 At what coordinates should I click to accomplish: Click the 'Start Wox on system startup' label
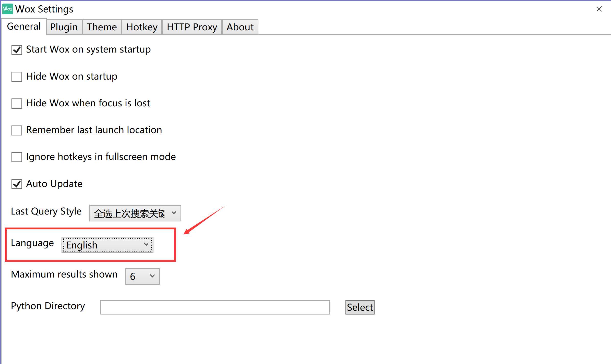click(88, 49)
